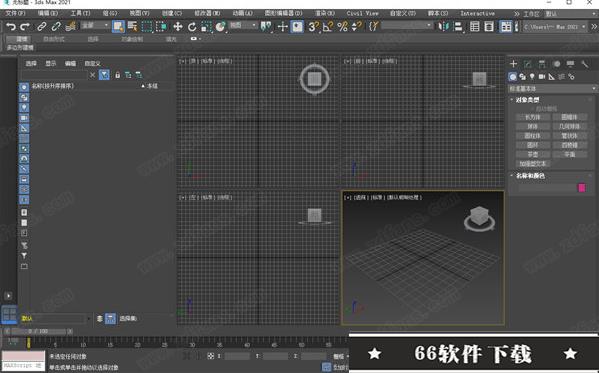Image resolution: width=599 pixels, height=373 pixels.
Task: Open the Modify panel tab icon
Action: (528, 64)
